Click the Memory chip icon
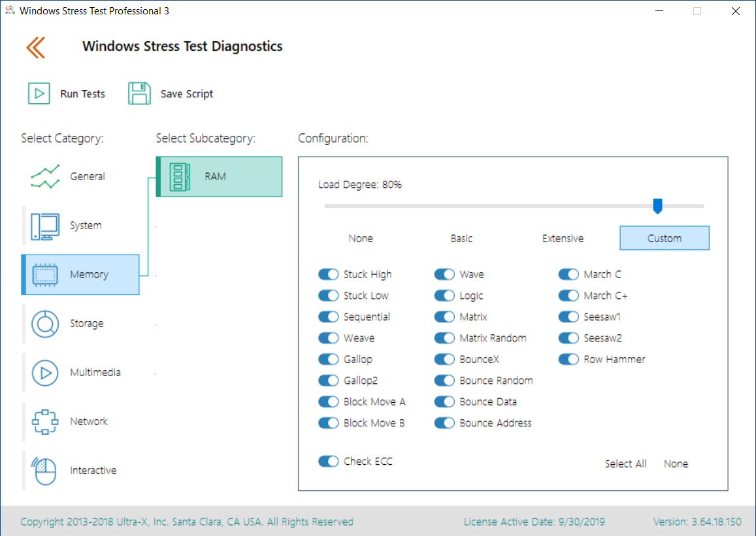 click(45, 275)
